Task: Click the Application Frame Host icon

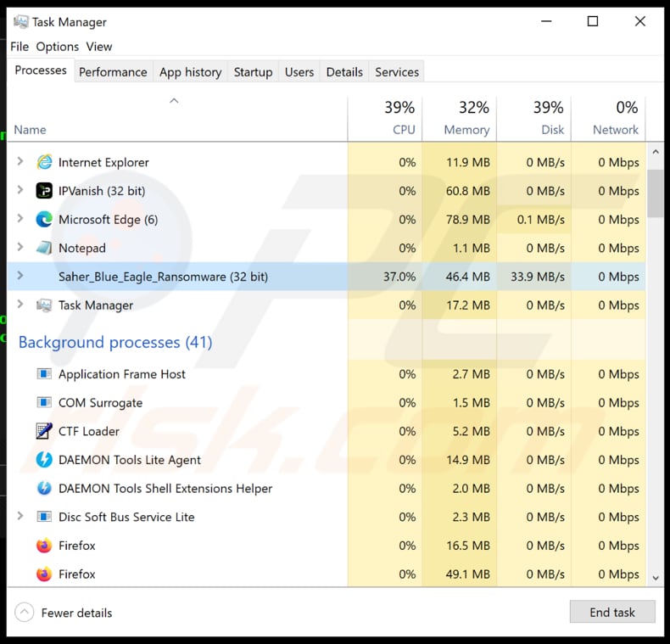Action: (x=44, y=374)
